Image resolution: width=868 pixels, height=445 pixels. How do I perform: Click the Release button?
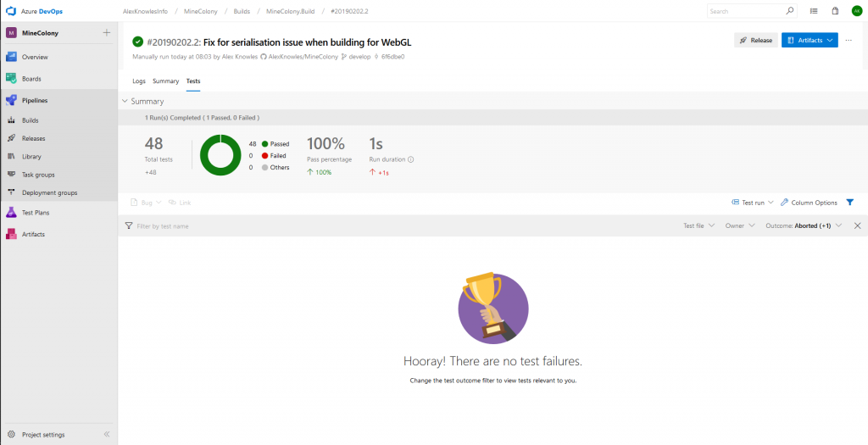click(x=755, y=40)
